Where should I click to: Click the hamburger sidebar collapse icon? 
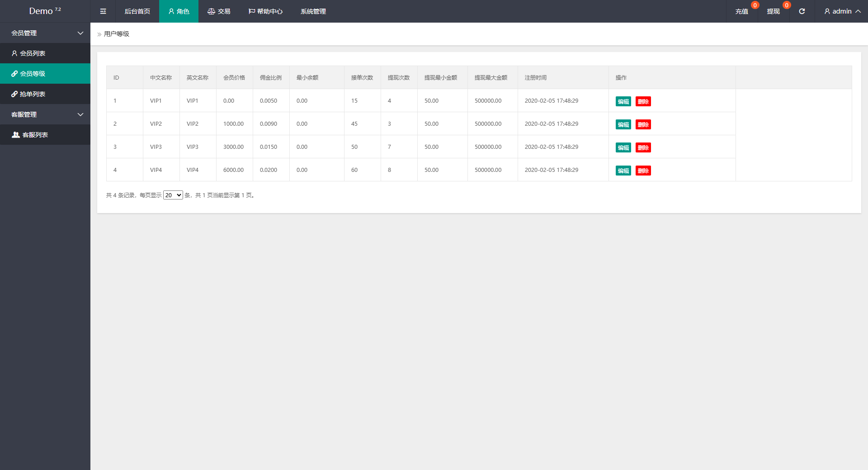[x=103, y=11]
